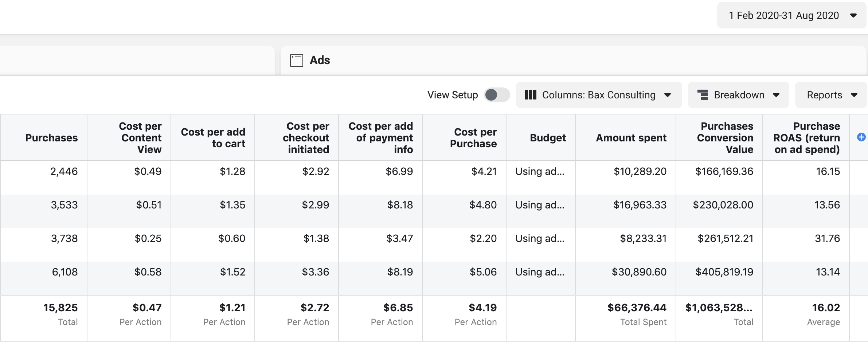
Task: Click the three-bar Columns icon
Action: 530,95
